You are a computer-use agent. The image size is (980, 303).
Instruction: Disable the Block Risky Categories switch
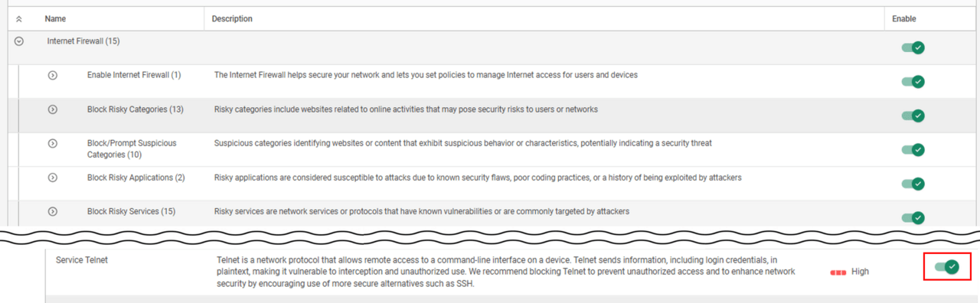click(913, 116)
